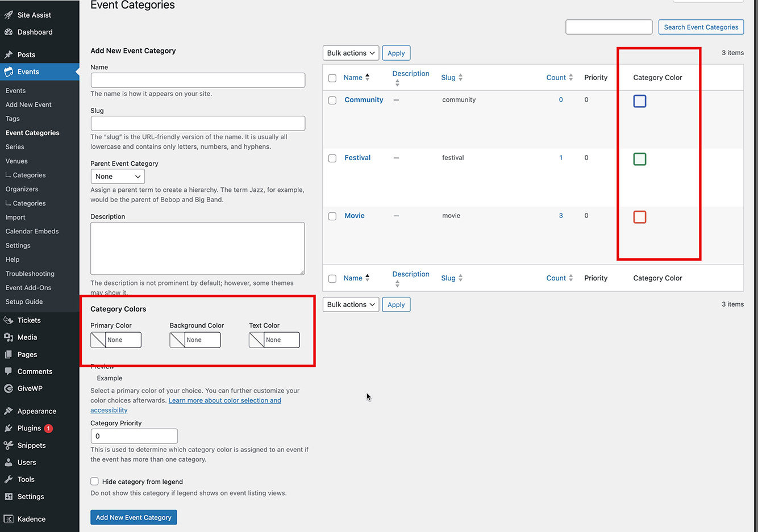Click the Kadence icon in sidebar

9,519
